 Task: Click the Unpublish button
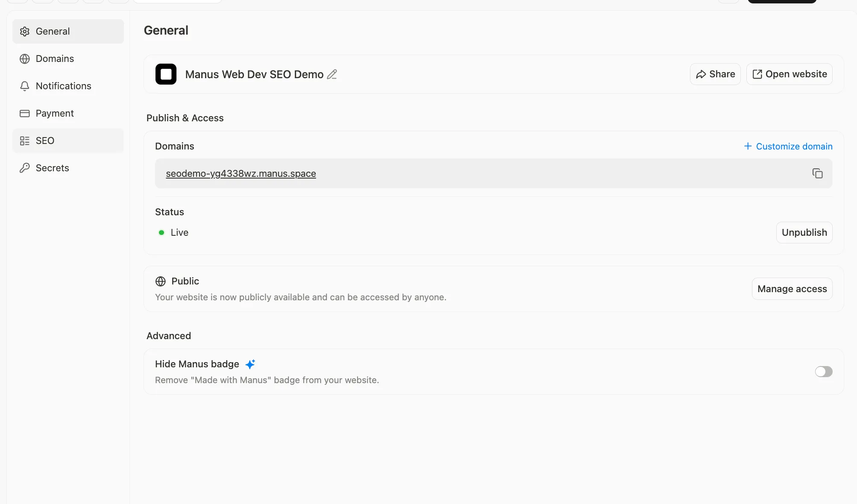(x=804, y=232)
